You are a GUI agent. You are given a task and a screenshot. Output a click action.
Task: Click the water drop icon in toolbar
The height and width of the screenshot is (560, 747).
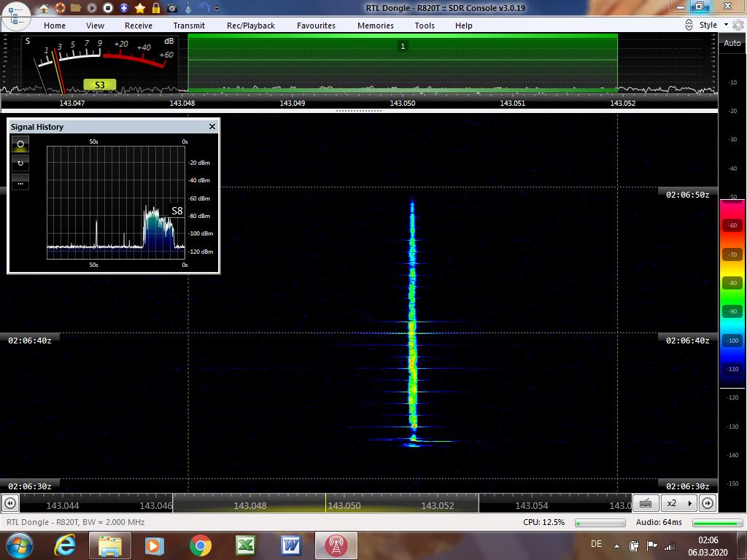pyautogui.click(x=189, y=7)
